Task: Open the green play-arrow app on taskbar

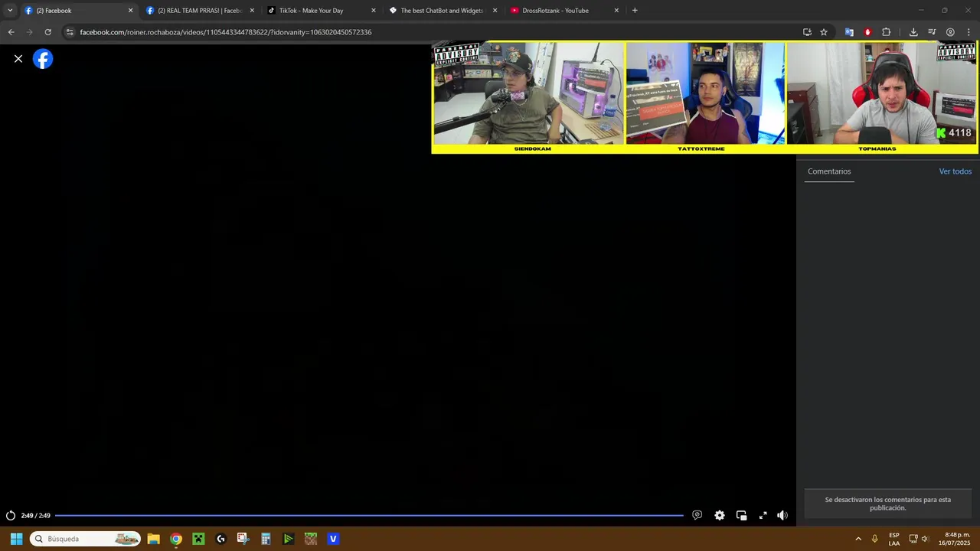Action: click(288, 539)
